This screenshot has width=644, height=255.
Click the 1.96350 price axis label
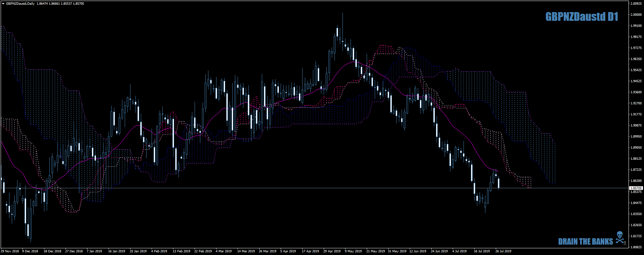636,59
